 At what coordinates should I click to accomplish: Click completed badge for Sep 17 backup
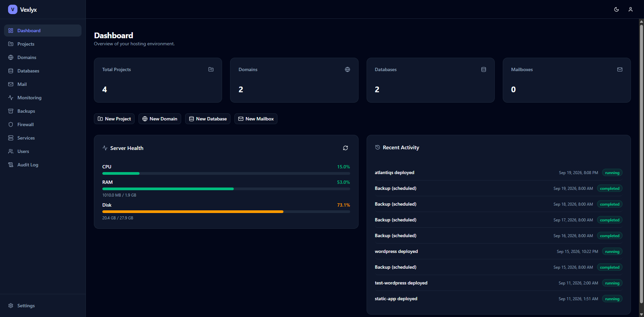click(x=609, y=220)
